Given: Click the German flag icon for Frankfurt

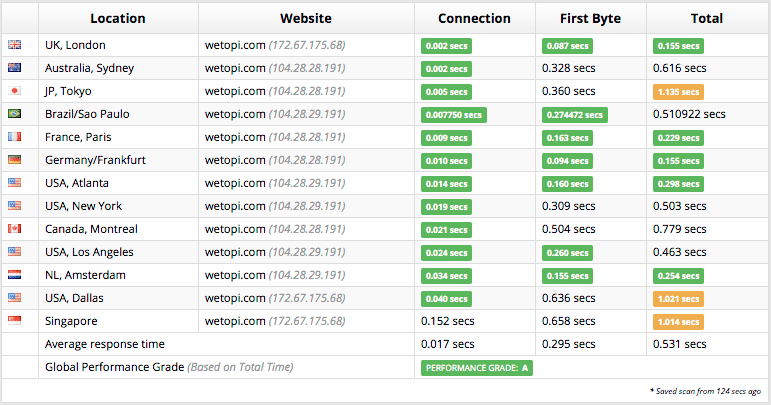Looking at the screenshot, I should click(x=15, y=159).
